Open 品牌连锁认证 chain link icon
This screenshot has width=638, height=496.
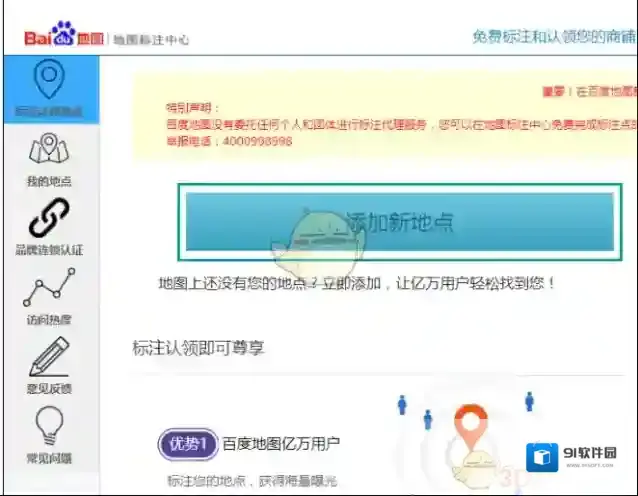pyautogui.click(x=49, y=217)
